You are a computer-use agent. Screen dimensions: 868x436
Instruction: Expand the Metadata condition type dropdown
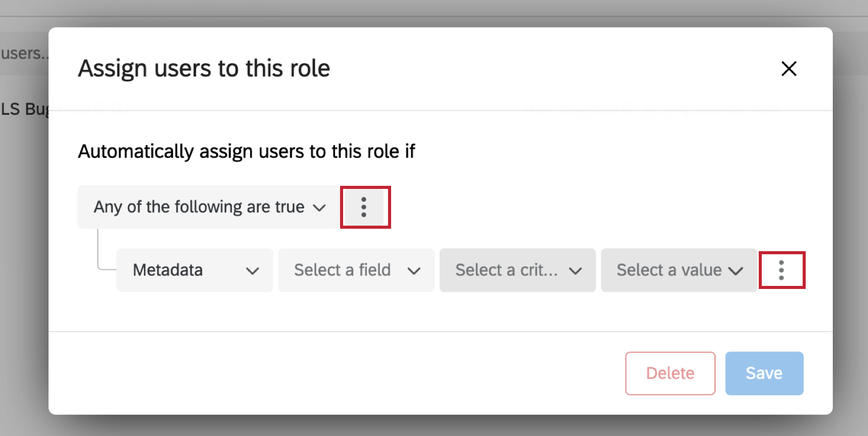pos(194,270)
